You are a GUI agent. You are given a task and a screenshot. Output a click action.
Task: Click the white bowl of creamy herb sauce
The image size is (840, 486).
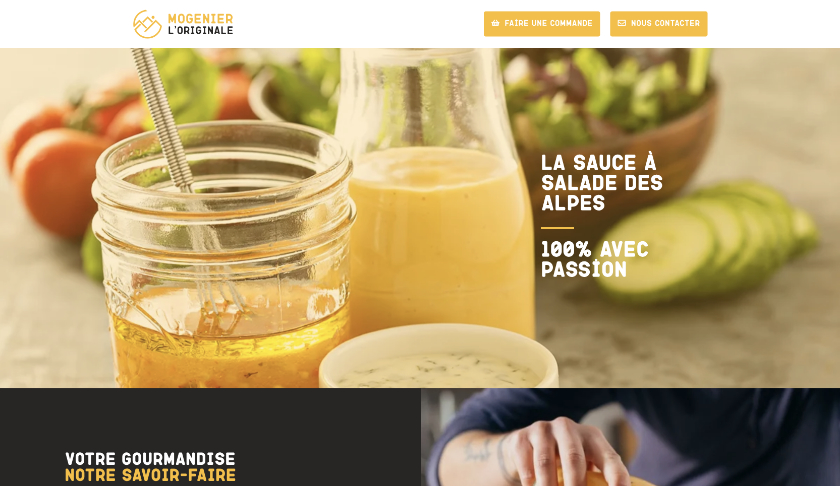point(438,356)
